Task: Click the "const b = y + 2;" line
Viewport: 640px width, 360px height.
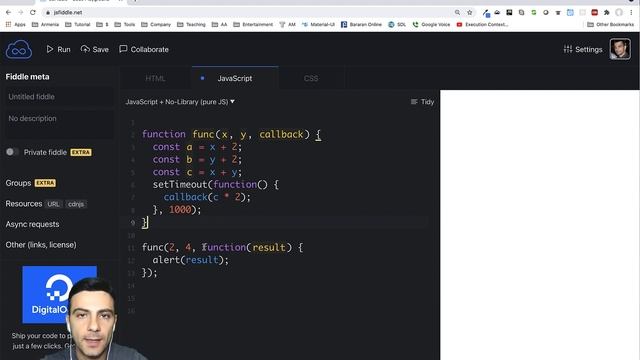Action: tap(197, 160)
